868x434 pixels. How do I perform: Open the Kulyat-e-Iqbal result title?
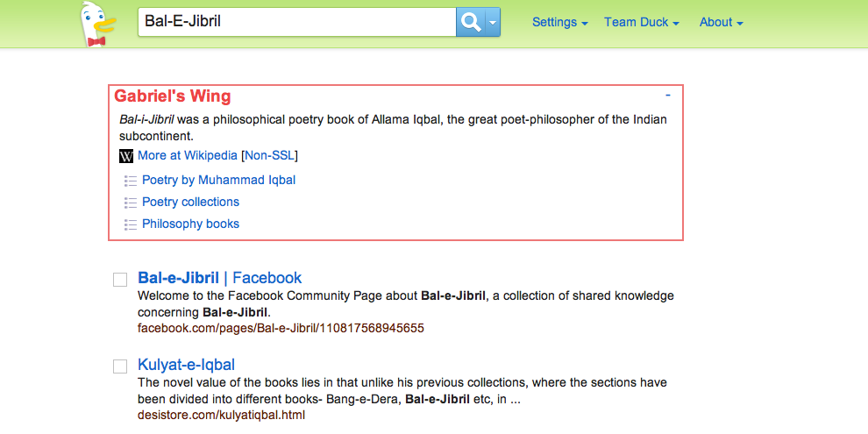coord(187,365)
